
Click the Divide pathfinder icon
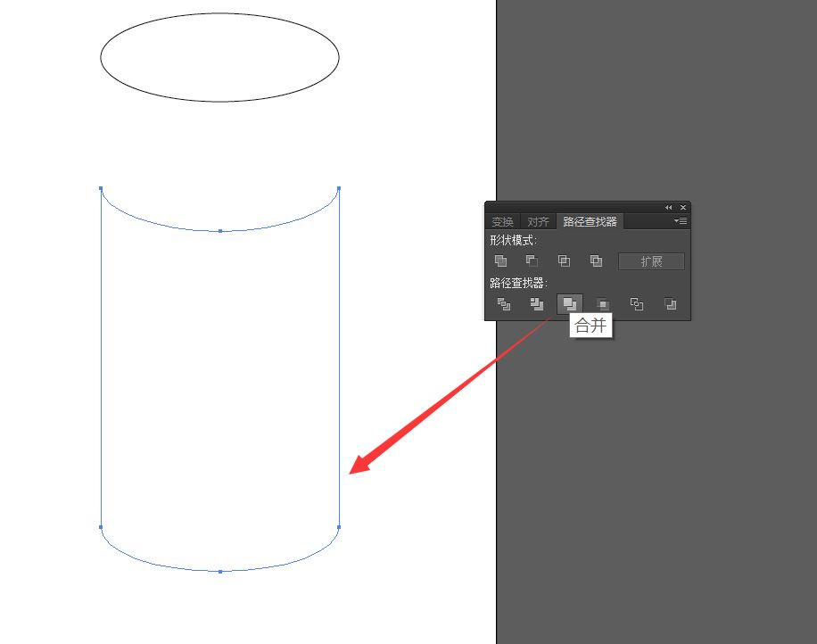(x=504, y=304)
